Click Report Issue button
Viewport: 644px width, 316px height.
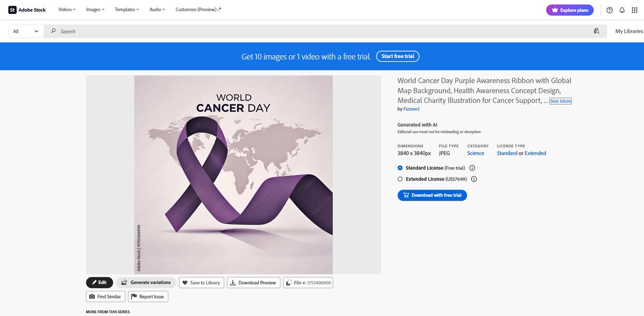pyautogui.click(x=148, y=296)
